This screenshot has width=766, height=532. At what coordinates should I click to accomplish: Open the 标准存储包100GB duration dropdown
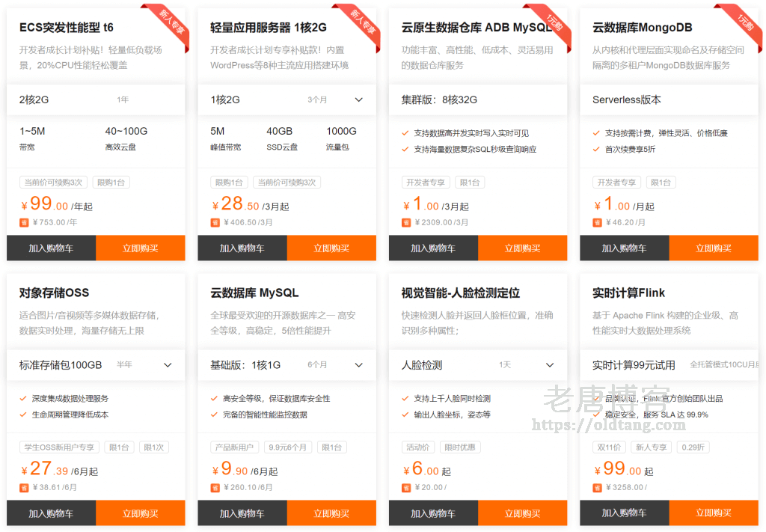coord(168,365)
